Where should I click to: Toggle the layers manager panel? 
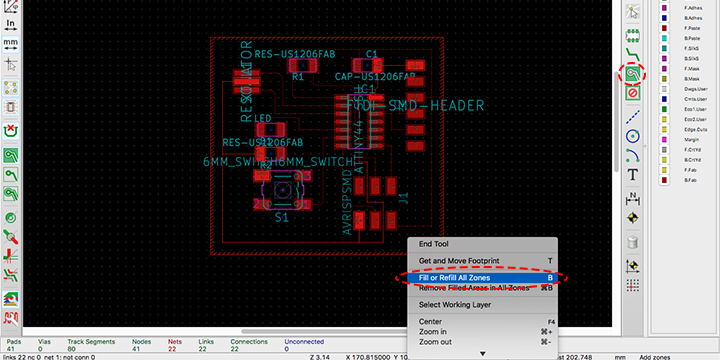11,299
